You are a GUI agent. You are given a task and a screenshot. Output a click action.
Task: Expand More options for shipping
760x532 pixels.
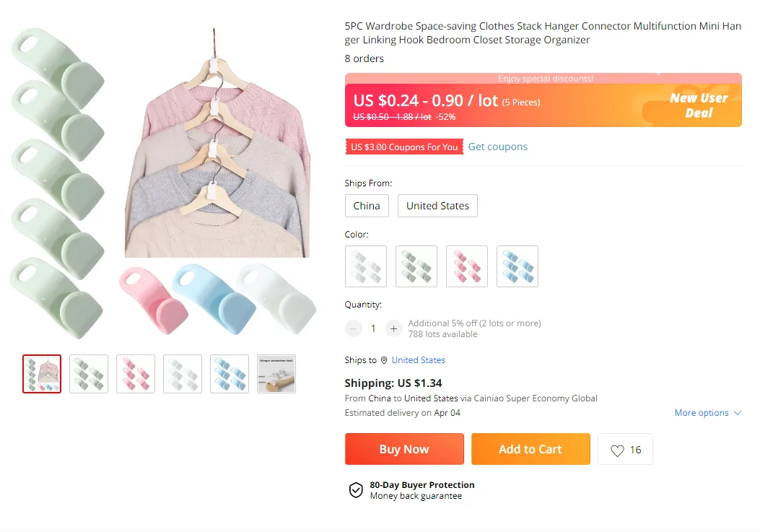pos(707,413)
